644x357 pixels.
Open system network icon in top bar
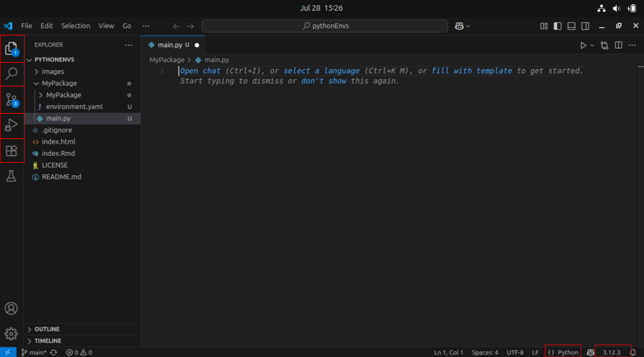pos(601,8)
